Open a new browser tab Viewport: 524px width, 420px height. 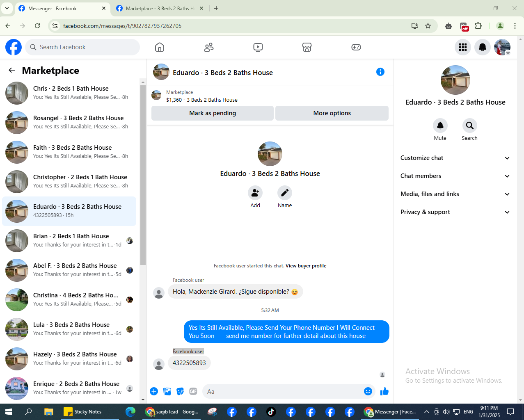point(216,8)
